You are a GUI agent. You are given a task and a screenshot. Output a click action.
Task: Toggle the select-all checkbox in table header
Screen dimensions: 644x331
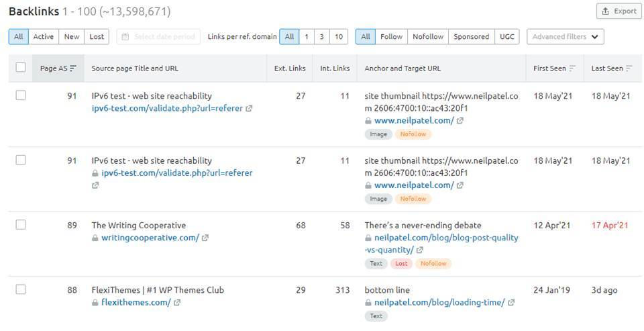[x=21, y=67]
